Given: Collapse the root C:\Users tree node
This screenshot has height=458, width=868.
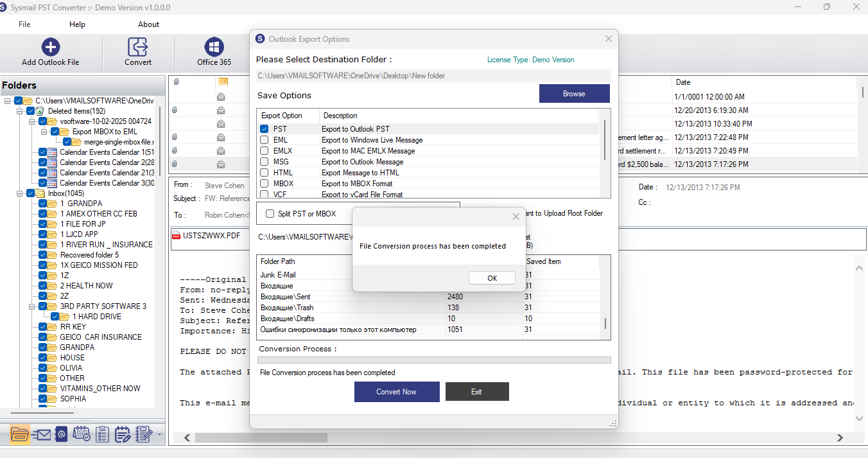Looking at the screenshot, I should [x=8, y=101].
